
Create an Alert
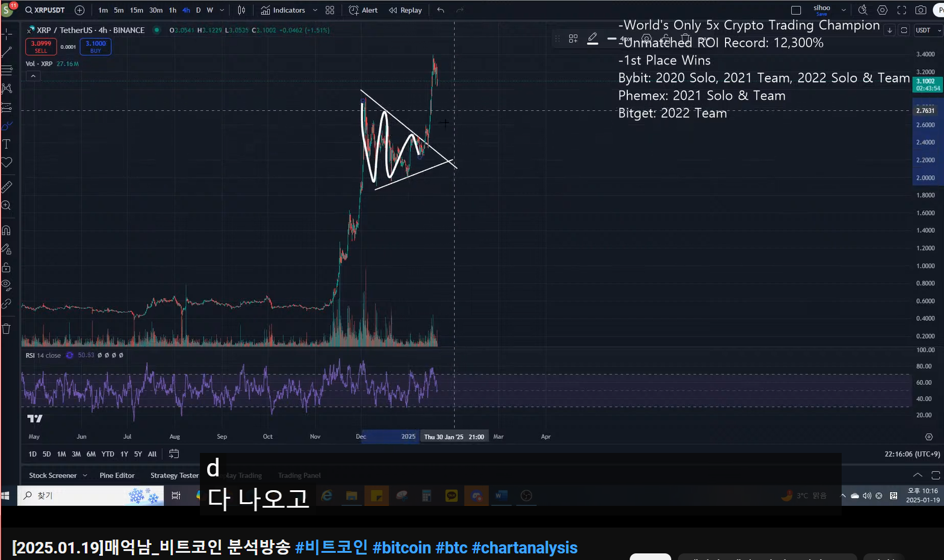coord(364,10)
